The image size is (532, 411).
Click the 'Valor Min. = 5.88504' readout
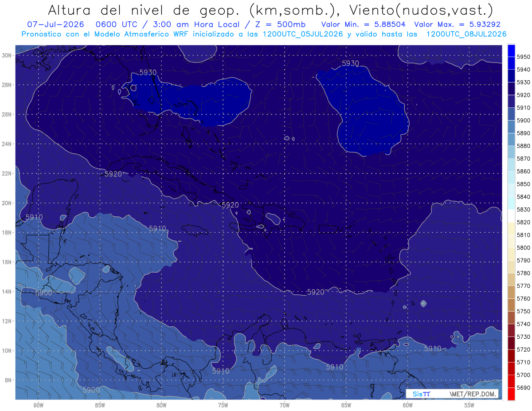(364, 24)
